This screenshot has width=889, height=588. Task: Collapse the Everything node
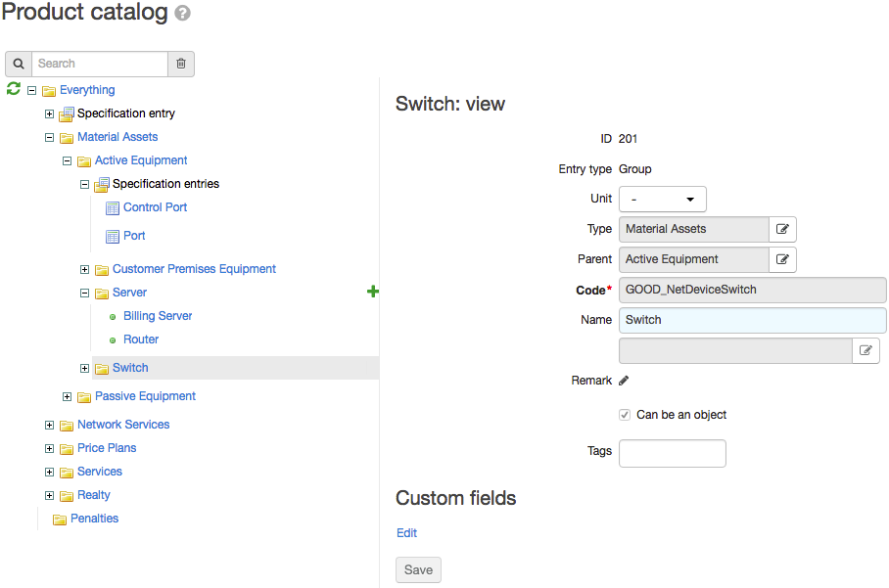(31, 91)
